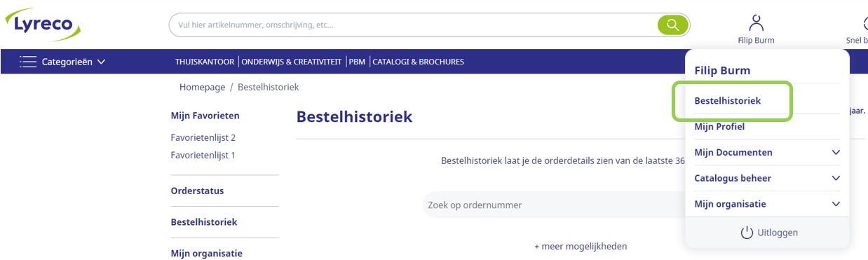Click the green search magnifier button
Viewport: 868px width, 260px height.
pyautogui.click(x=672, y=25)
